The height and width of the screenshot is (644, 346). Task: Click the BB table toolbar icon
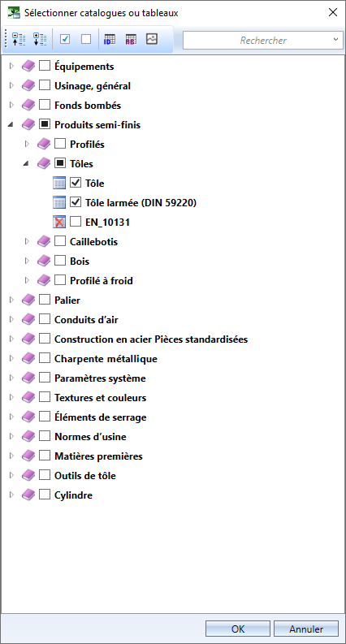point(131,40)
